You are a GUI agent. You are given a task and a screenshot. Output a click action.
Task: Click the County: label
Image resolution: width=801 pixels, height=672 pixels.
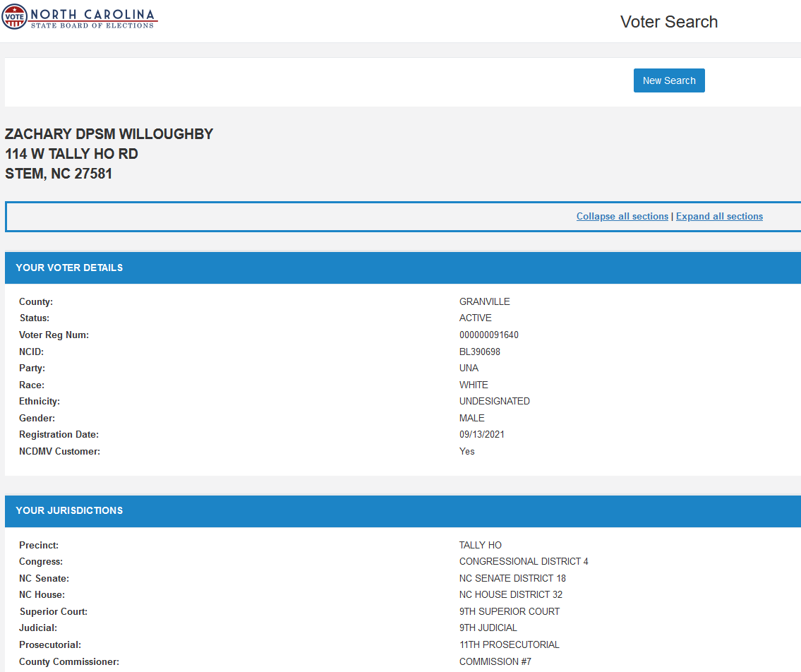pos(36,301)
